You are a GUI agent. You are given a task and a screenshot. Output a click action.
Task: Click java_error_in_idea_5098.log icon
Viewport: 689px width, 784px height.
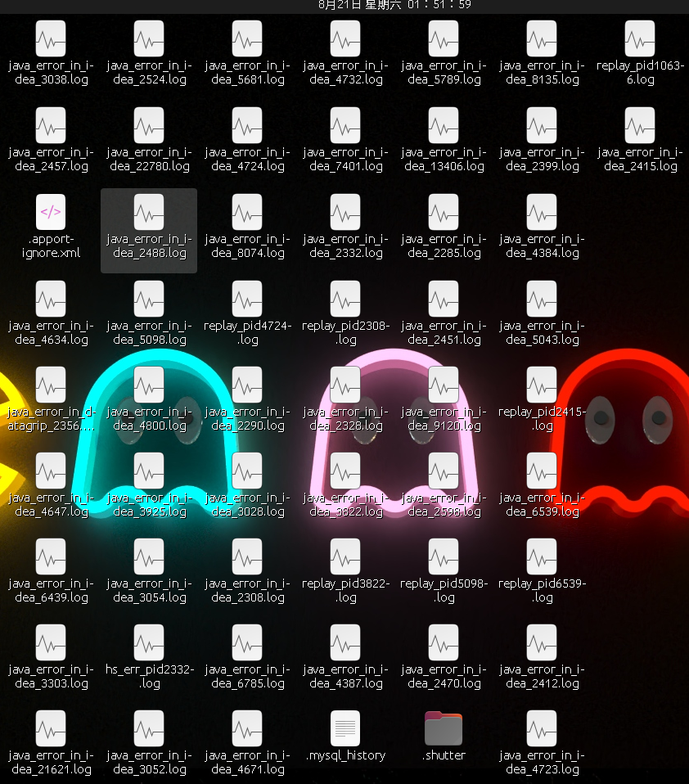pyautogui.click(x=149, y=299)
